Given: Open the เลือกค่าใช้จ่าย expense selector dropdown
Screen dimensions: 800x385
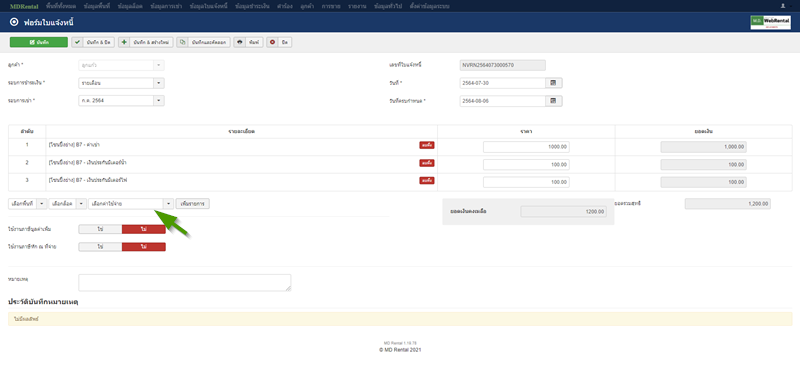Looking at the screenshot, I should [131, 203].
